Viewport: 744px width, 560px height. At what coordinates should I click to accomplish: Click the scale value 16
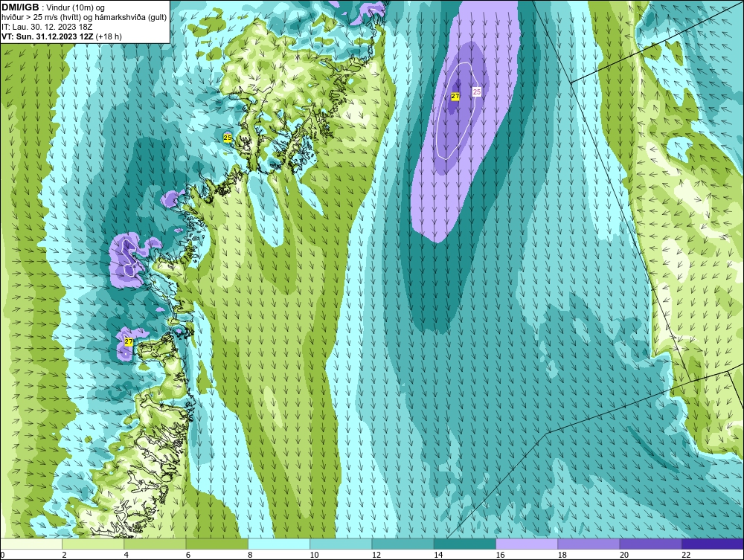click(x=500, y=556)
